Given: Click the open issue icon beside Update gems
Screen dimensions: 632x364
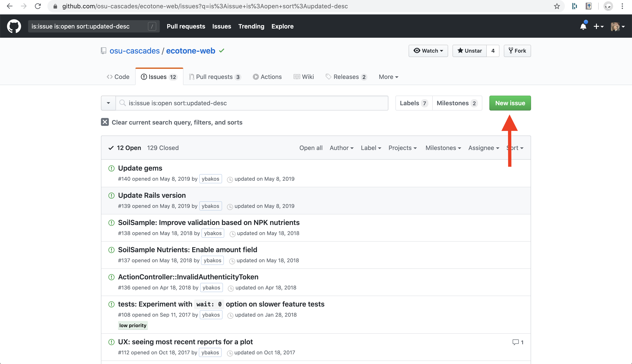Looking at the screenshot, I should coord(111,168).
